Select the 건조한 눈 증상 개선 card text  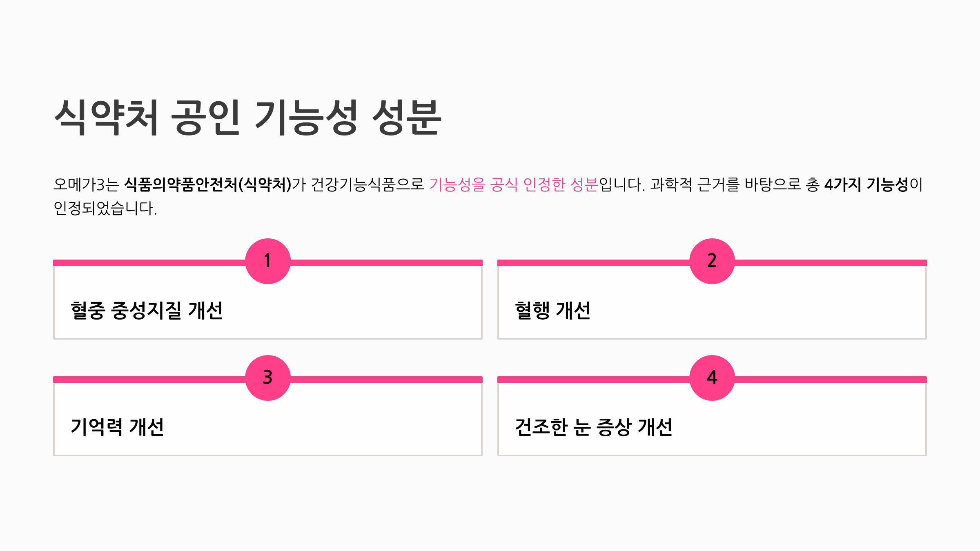tap(593, 427)
